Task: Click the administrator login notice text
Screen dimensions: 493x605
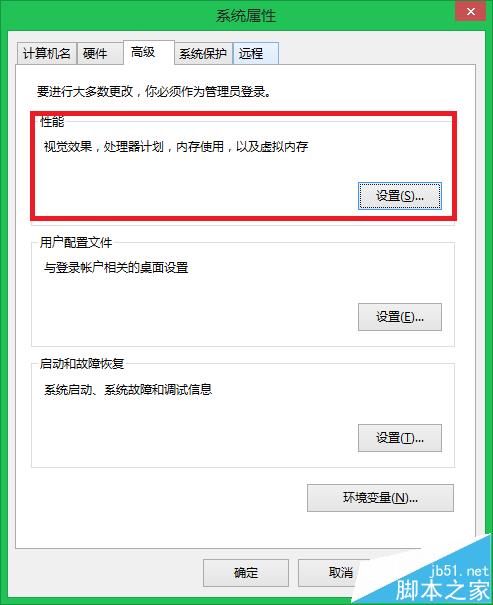Action: pyautogui.click(x=154, y=91)
